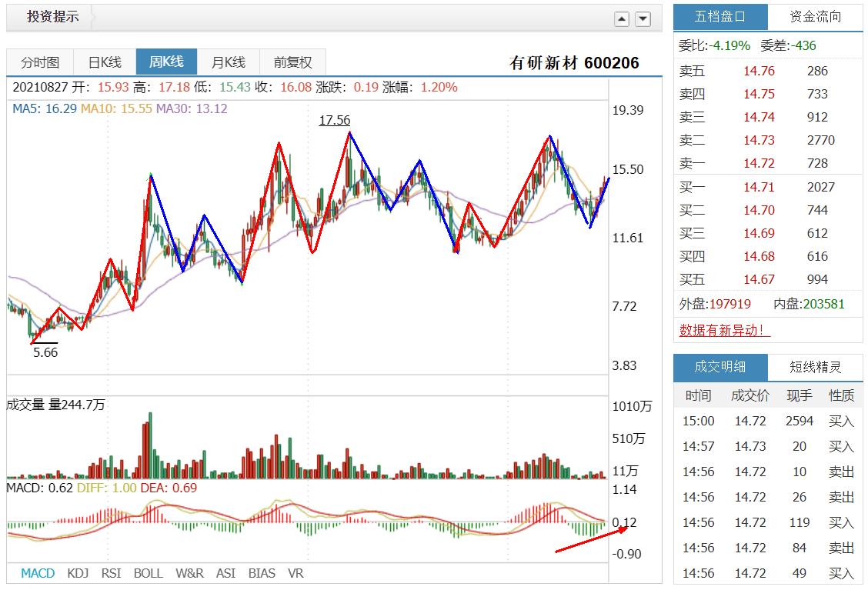This screenshot has width=868, height=590.
Task: Switch to 分时图 chart tab
Action: coord(40,62)
